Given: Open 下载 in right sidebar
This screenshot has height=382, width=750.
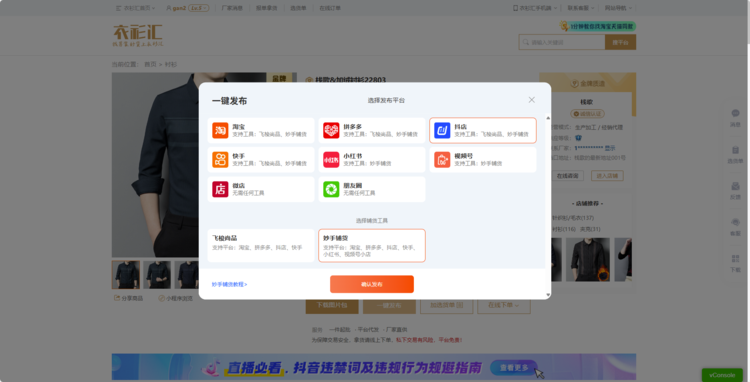Looking at the screenshot, I should [735, 263].
